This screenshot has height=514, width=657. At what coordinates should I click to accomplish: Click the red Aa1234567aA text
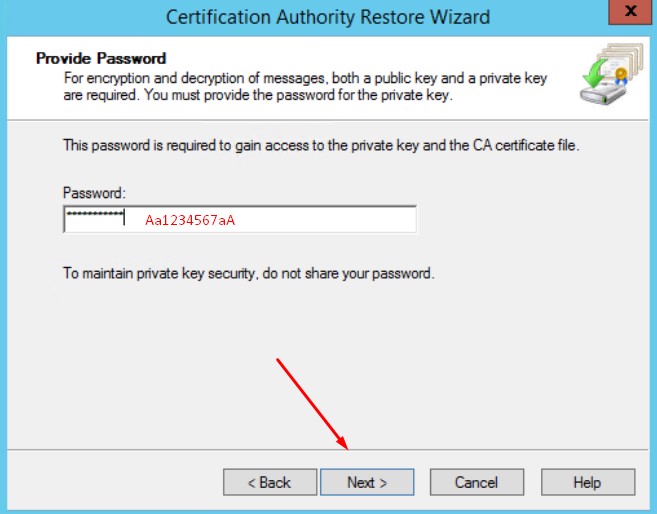190,220
